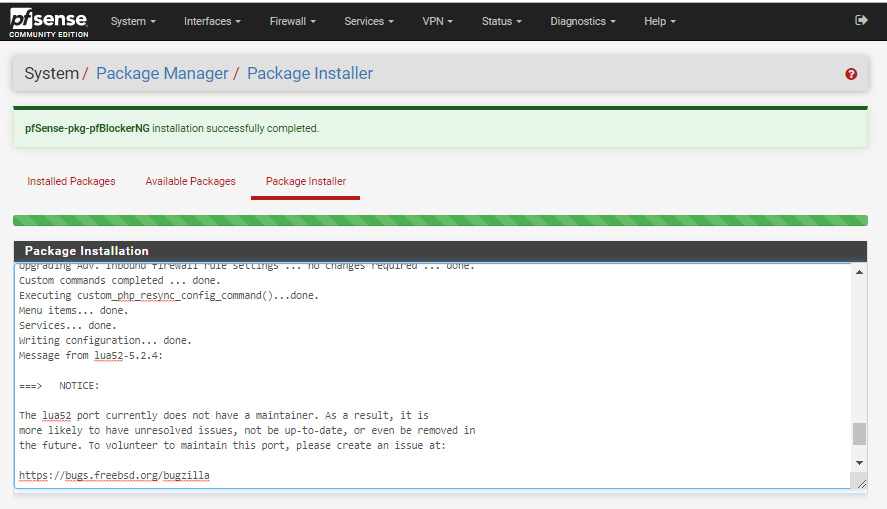Open the VPN dropdown menu

pyautogui.click(x=437, y=21)
